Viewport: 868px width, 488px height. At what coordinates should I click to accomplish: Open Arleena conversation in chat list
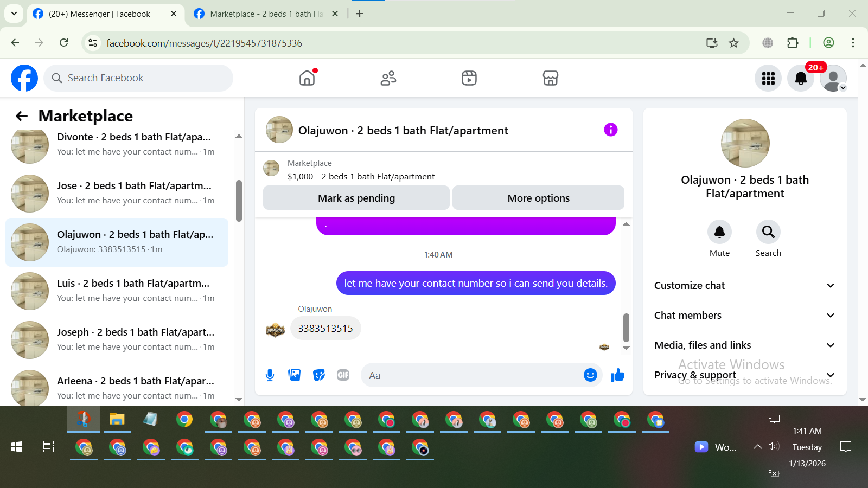117,386
